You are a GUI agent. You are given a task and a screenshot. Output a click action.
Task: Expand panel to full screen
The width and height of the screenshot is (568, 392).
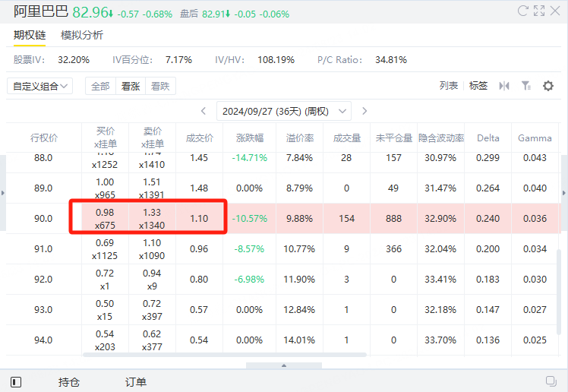[538, 11]
